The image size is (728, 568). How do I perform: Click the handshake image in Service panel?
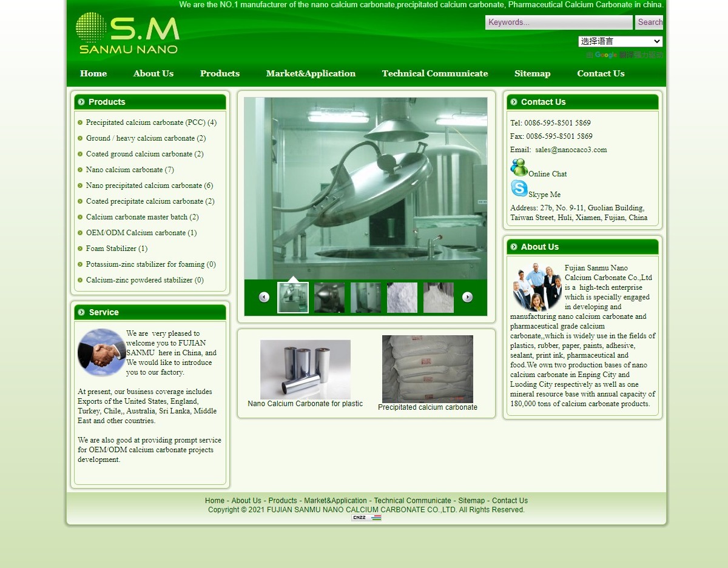coord(101,352)
